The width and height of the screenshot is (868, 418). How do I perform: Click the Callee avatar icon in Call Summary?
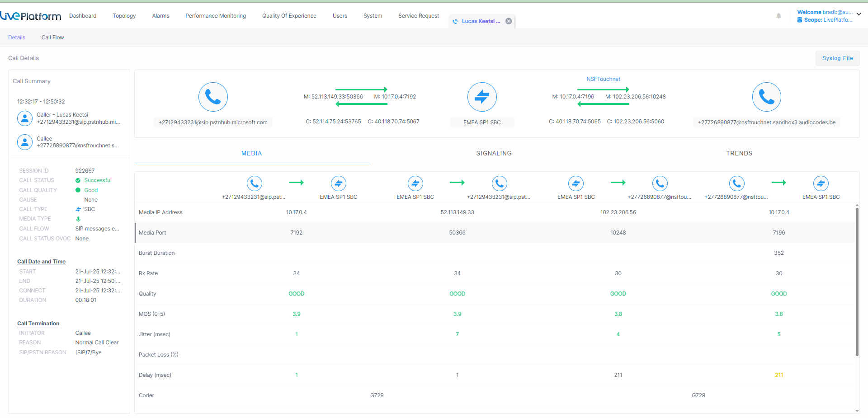point(24,142)
